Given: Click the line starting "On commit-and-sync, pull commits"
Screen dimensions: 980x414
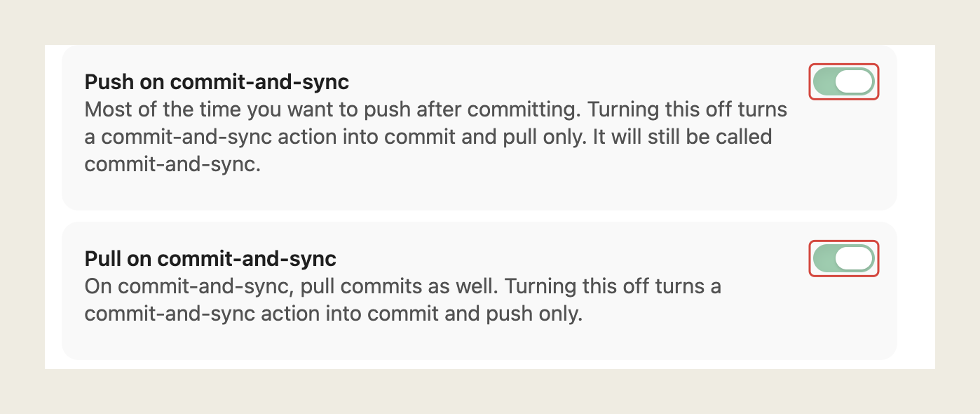Looking at the screenshot, I should point(403,287).
